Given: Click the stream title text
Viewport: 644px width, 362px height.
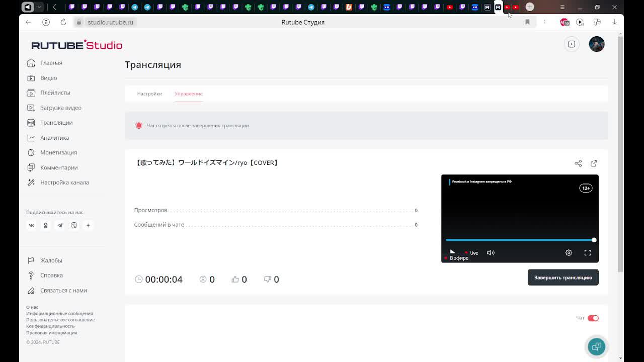Looking at the screenshot, I should tap(206, 162).
